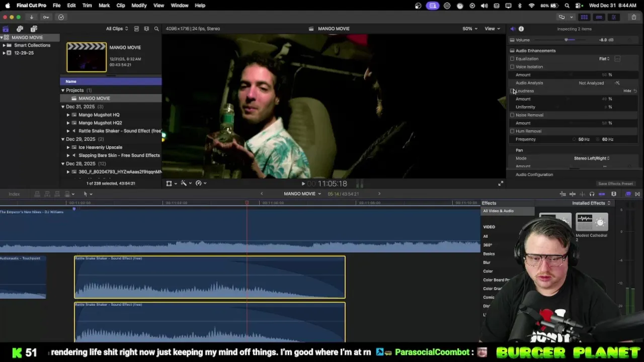Open the retiming speedometer menu
The width and height of the screenshot is (644, 362).
[x=200, y=184]
